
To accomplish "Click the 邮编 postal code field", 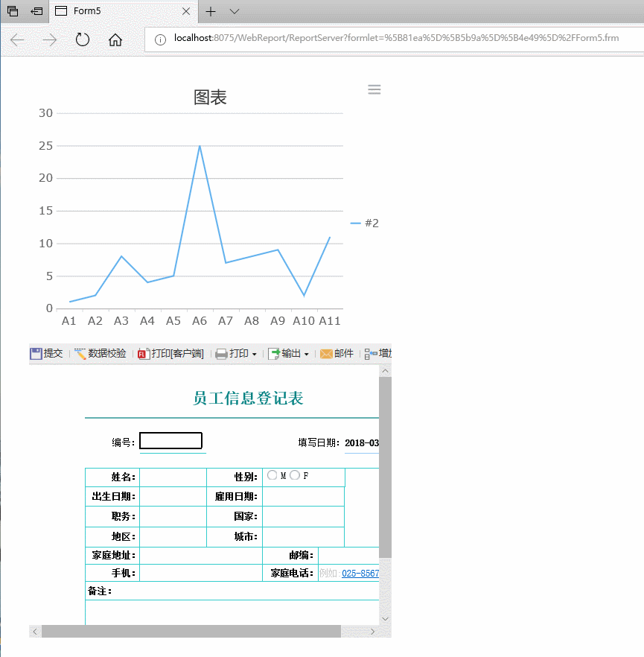I will [x=348, y=556].
